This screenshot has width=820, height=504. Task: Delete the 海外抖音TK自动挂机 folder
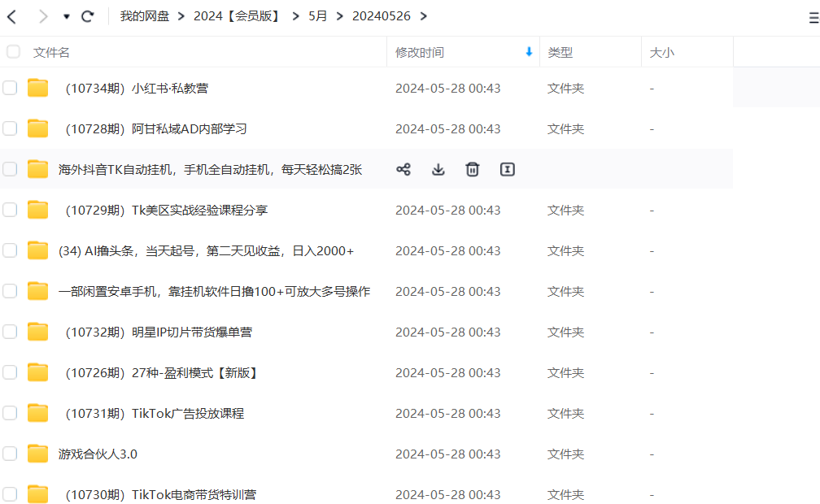pos(472,169)
